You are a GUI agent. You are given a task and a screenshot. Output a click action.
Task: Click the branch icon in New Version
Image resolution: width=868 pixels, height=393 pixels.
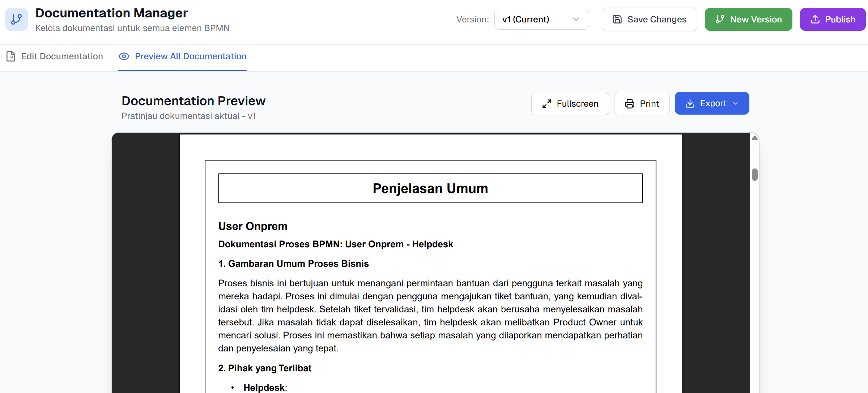[720, 19]
